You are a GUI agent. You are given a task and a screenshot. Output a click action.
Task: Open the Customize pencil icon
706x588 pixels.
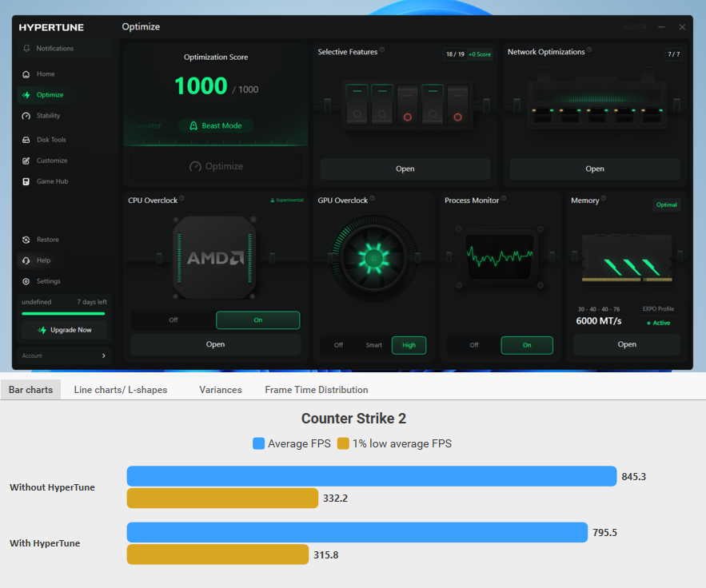tap(26, 161)
